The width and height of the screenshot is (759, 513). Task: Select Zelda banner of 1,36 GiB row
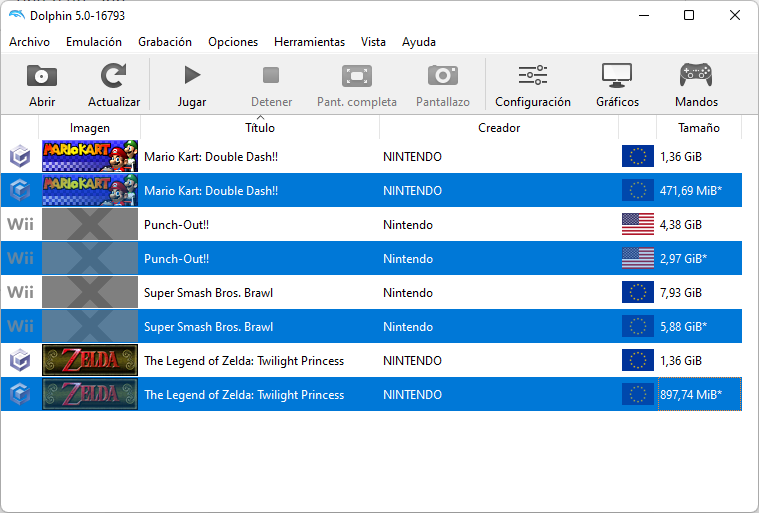point(90,361)
